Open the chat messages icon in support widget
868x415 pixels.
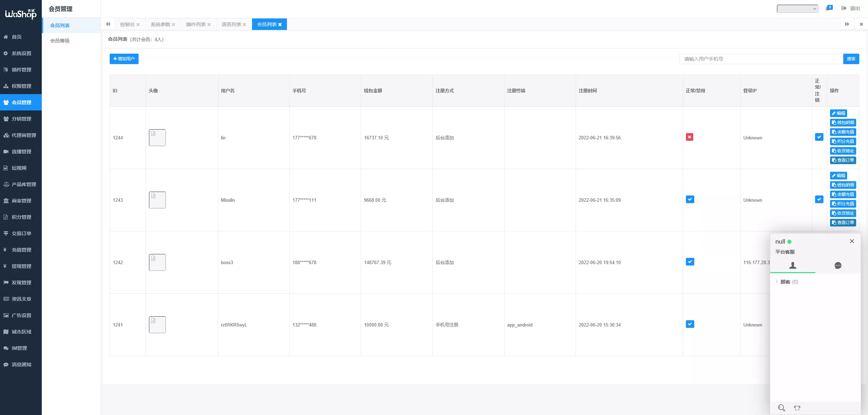click(838, 266)
